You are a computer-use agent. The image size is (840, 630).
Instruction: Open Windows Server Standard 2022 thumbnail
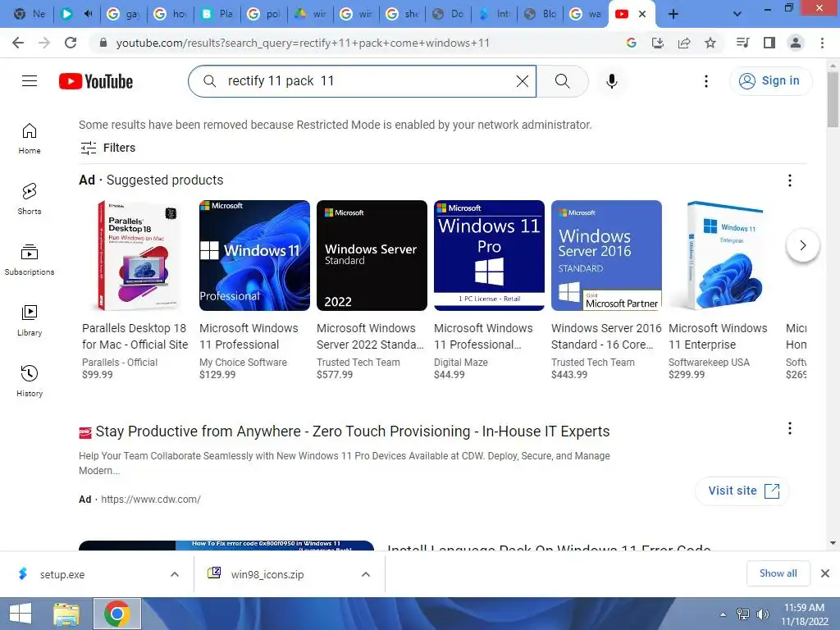point(372,256)
